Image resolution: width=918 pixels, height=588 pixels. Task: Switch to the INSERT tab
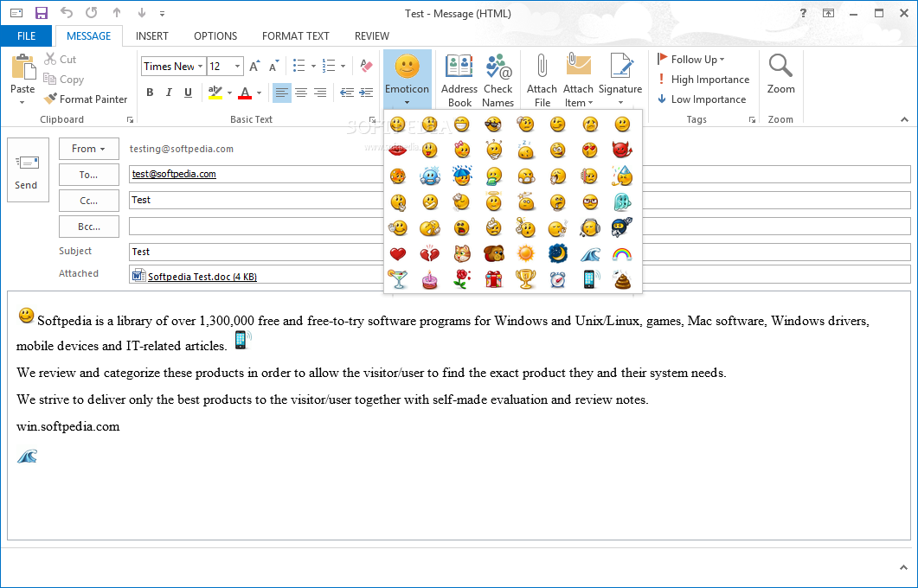point(152,35)
